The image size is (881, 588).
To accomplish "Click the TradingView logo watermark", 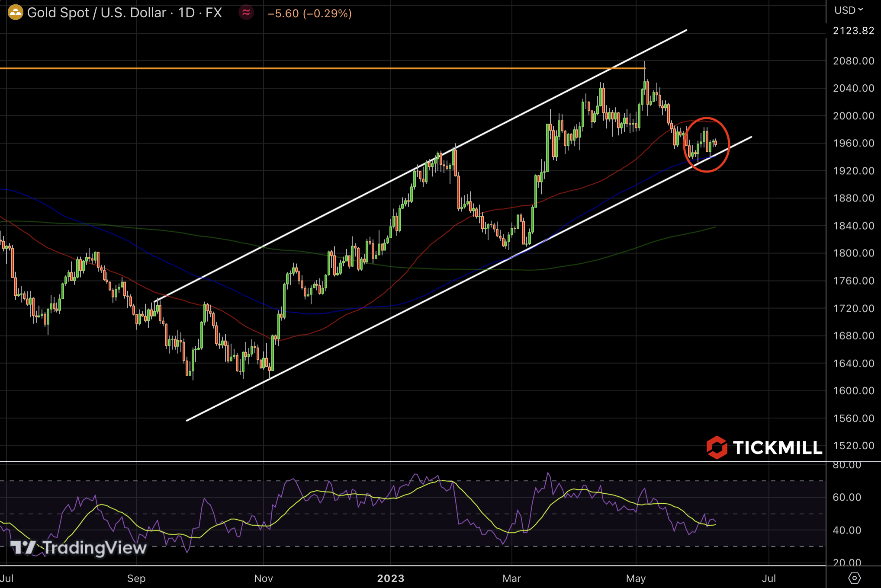I will click(79, 548).
